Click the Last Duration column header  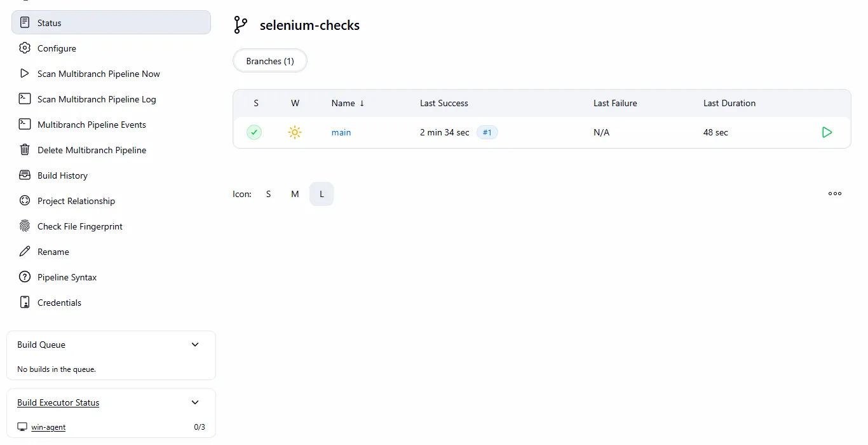pyautogui.click(x=729, y=103)
